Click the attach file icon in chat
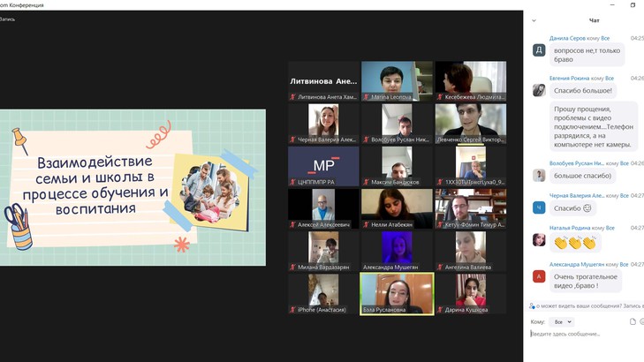644x362 pixels. point(633,321)
